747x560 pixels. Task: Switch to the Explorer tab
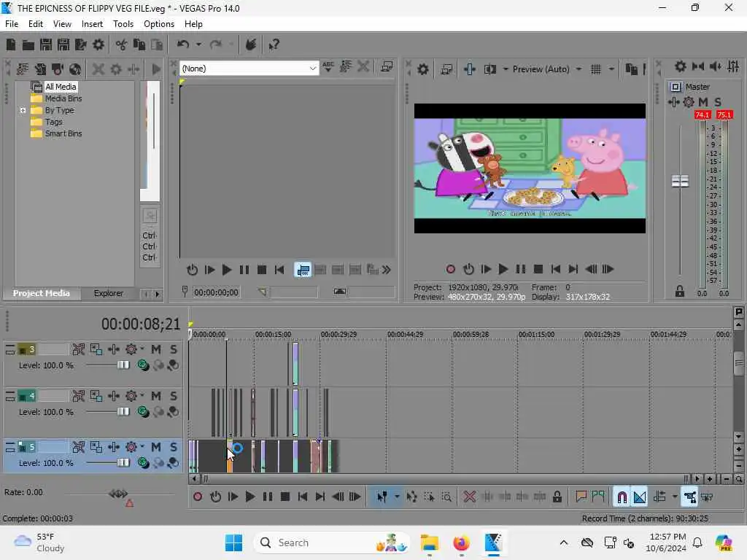(x=108, y=293)
